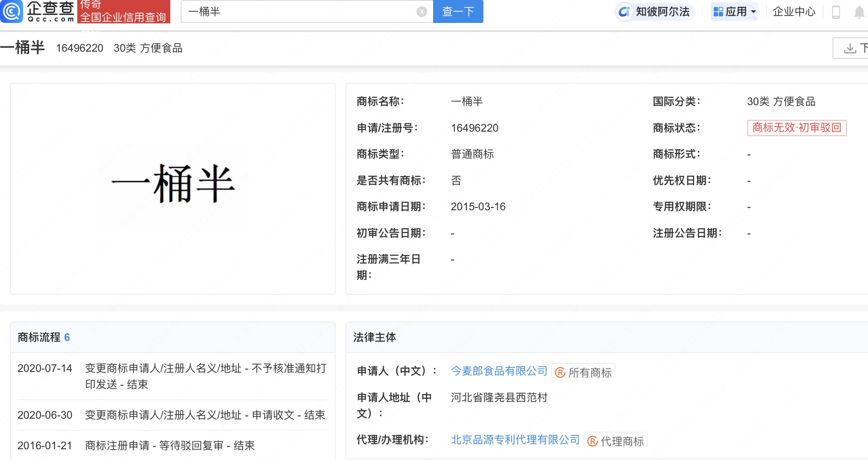Click the 商标无效·初审驳回 status tag
868x460 pixels.
(797, 128)
